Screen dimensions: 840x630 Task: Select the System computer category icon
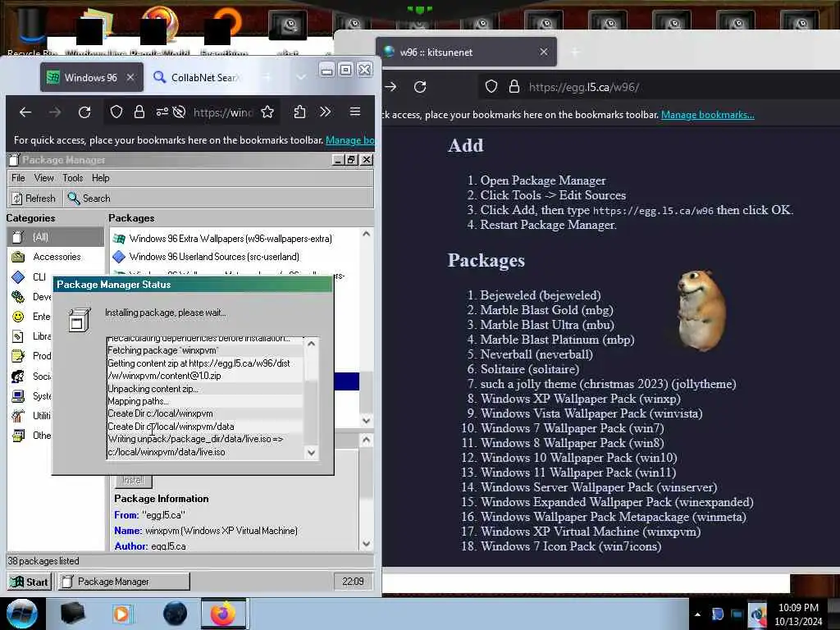18,396
